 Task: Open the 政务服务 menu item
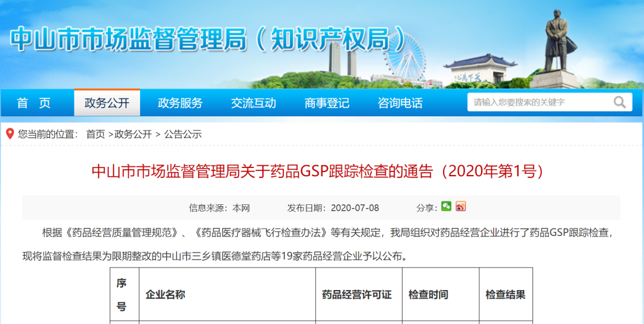pos(180,103)
